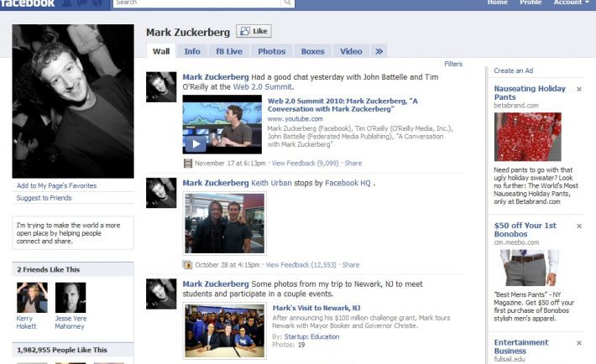Click the 1,982,955 People Like This header
Screen dimensions: 596x364
pyautogui.click(x=73, y=350)
